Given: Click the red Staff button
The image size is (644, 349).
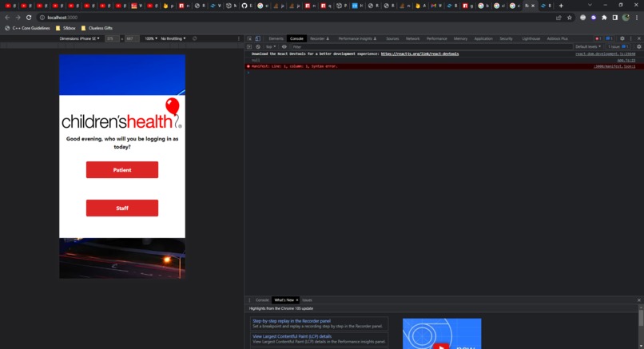Looking at the screenshot, I should tap(122, 208).
